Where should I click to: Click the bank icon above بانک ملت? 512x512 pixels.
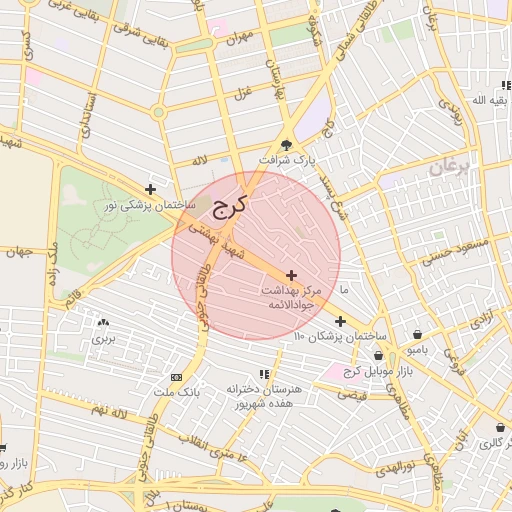(176, 377)
